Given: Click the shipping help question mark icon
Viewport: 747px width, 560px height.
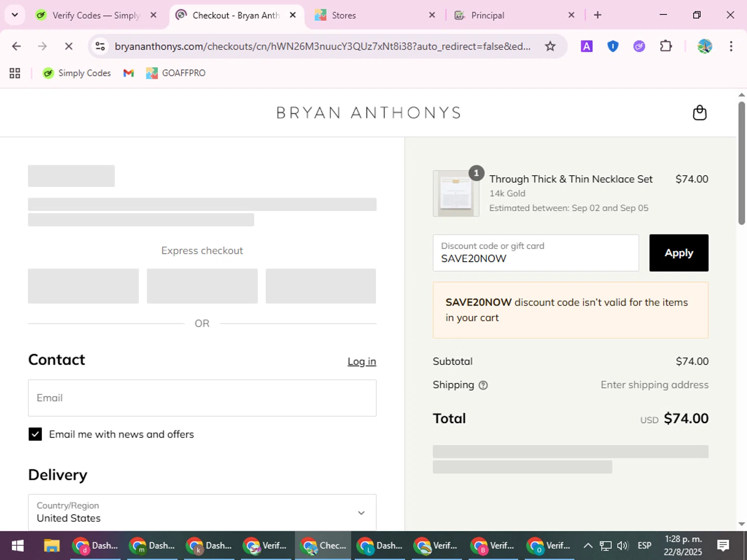Looking at the screenshot, I should [x=483, y=385].
